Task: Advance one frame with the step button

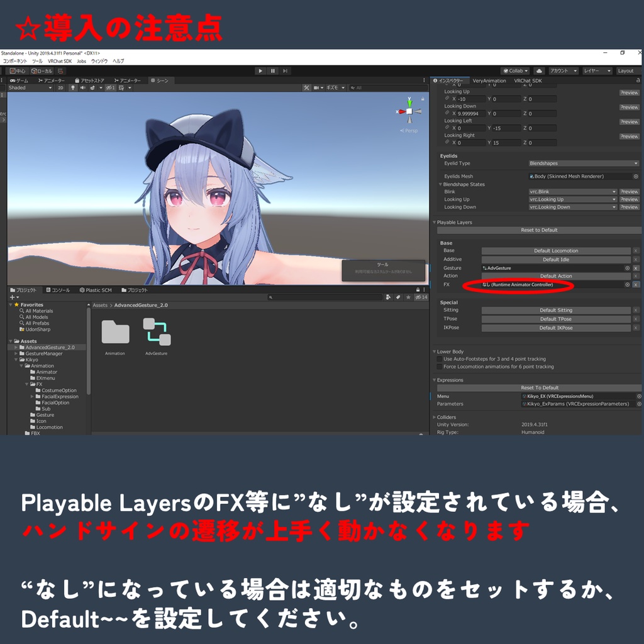Action: click(x=285, y=70)
